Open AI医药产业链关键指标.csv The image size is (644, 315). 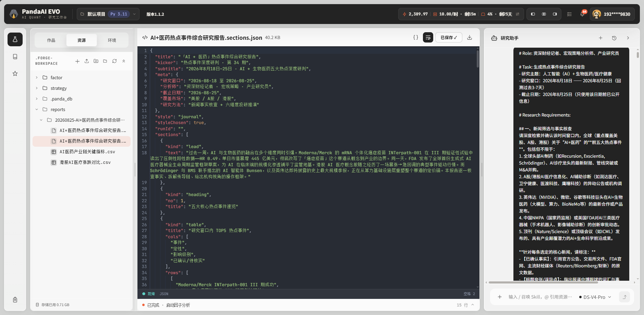coord(82,152)
